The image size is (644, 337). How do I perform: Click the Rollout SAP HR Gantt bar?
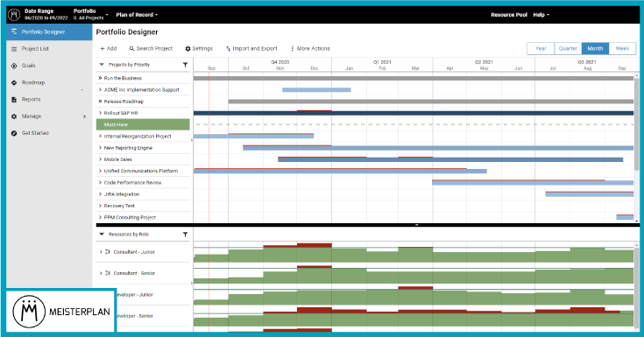pyautogui.click(x=414, y=113)
